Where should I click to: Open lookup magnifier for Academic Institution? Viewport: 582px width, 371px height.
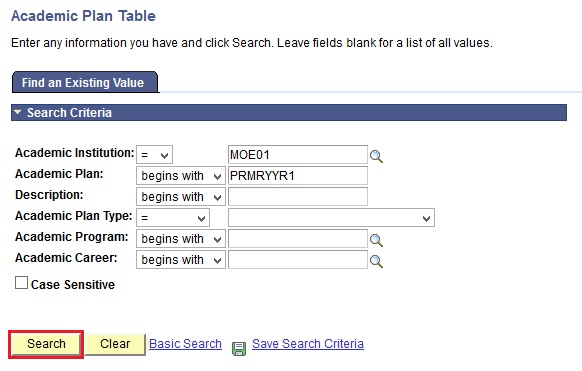376,156
